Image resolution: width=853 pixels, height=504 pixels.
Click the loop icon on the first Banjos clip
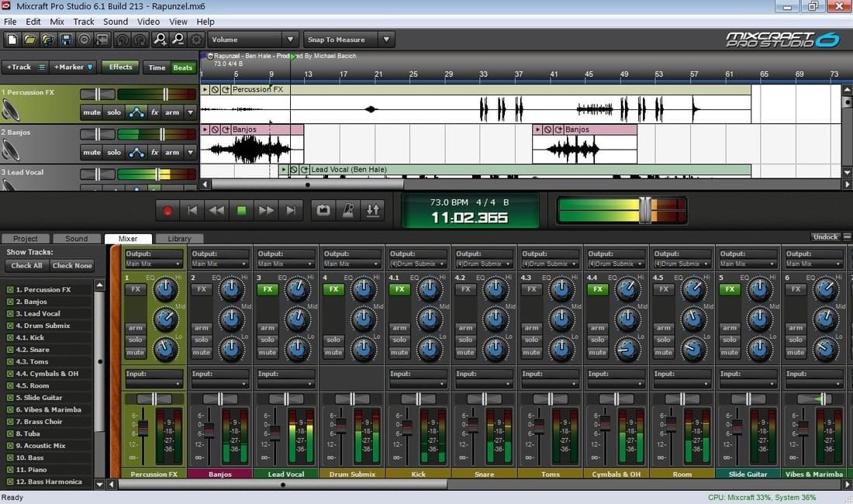[x=226, y=130]
